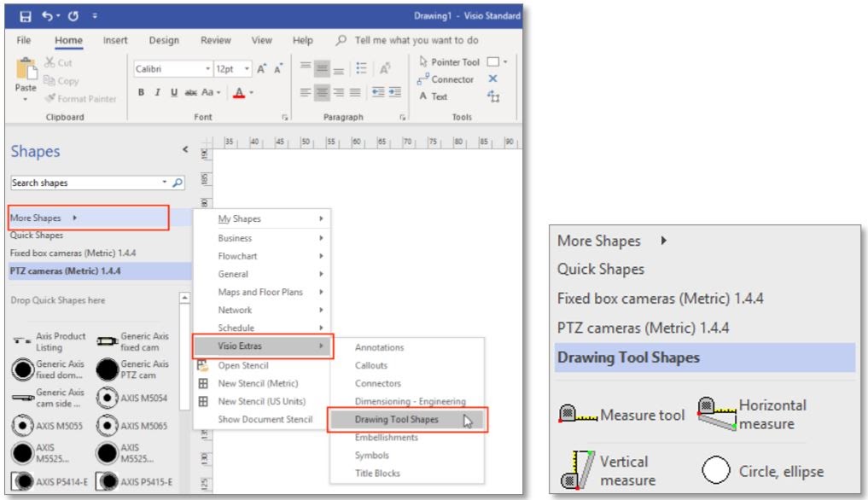
Task: Switch to the Design tab
Action: (x=164, y=40)
